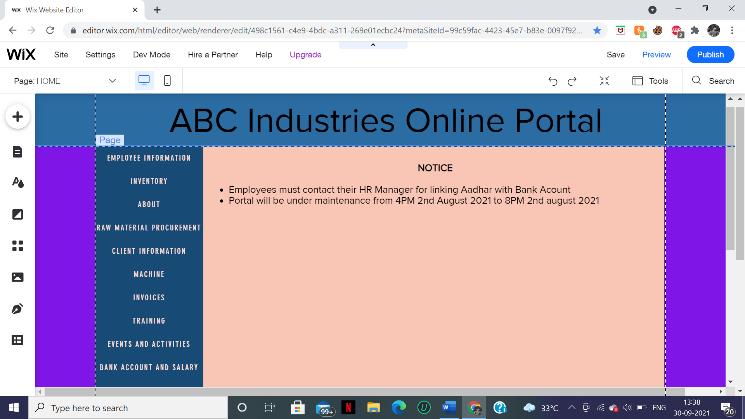Click the Save button

click(615, 55)
